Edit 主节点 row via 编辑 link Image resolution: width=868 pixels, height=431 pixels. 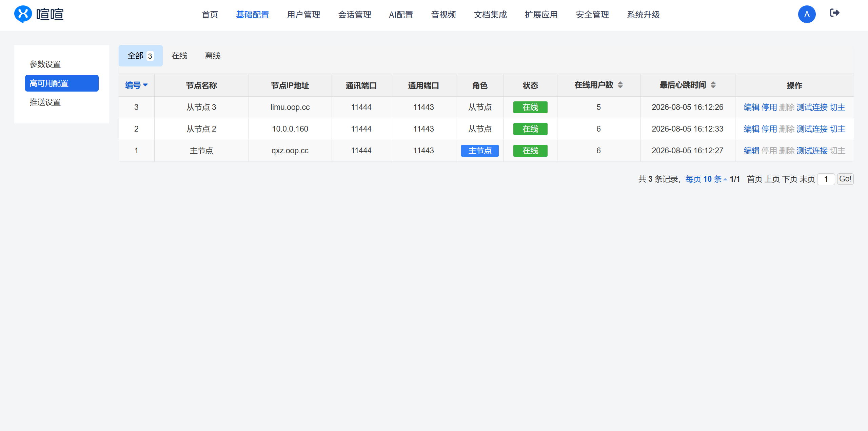click(x=751, y=151)
